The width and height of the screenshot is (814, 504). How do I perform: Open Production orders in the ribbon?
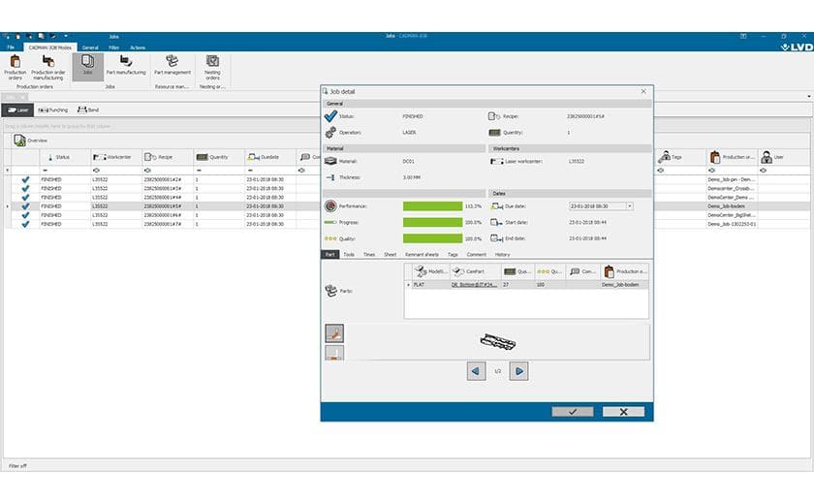tap(16, 68)
